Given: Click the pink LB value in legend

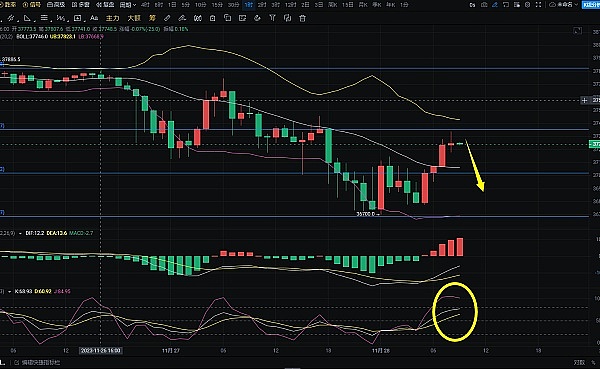Looking at the screenshot, I should (91, 36).
